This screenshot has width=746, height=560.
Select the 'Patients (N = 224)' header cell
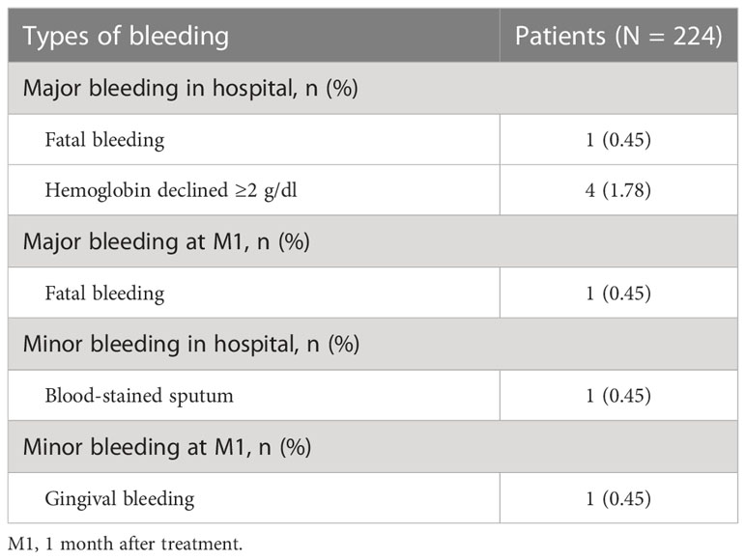[618, 36]
